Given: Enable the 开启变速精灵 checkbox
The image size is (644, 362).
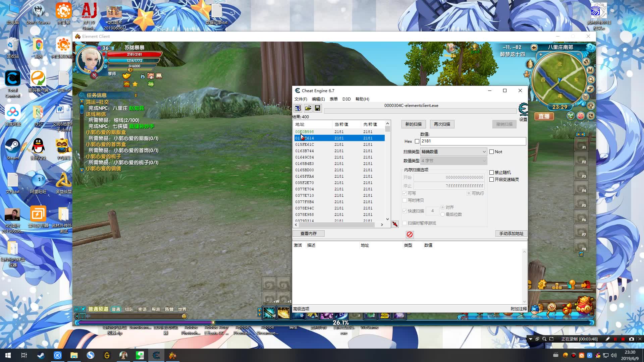Looking at the screenshot, I should (x=491, y=180).
